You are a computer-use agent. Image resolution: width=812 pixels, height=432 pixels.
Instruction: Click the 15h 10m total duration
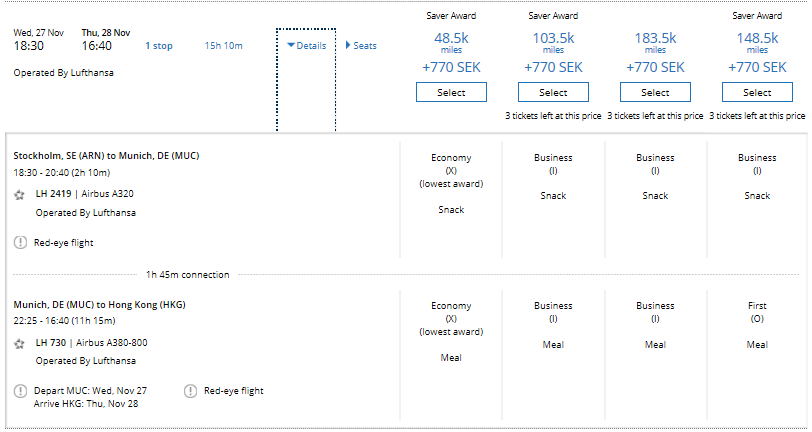click(x=223, y=46)
